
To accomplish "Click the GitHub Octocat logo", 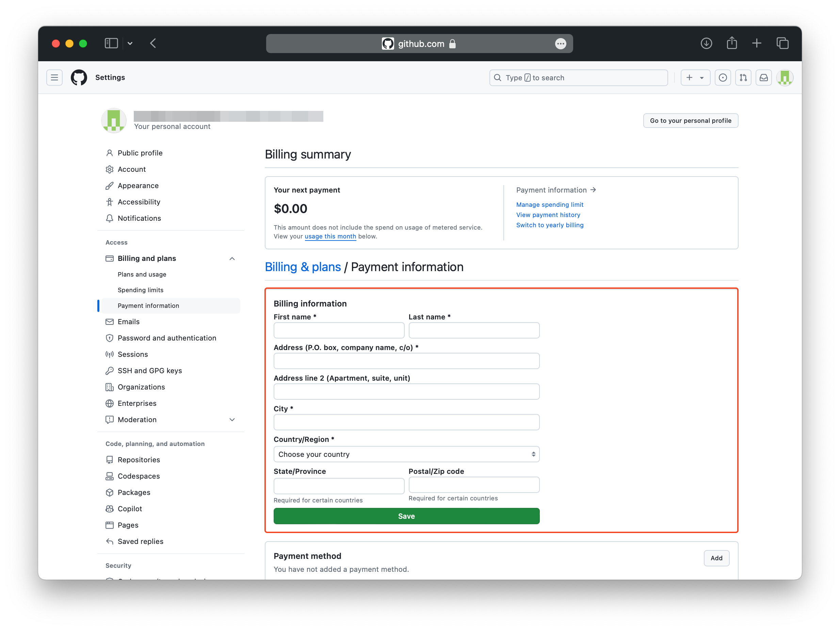I will pos(79,78).
